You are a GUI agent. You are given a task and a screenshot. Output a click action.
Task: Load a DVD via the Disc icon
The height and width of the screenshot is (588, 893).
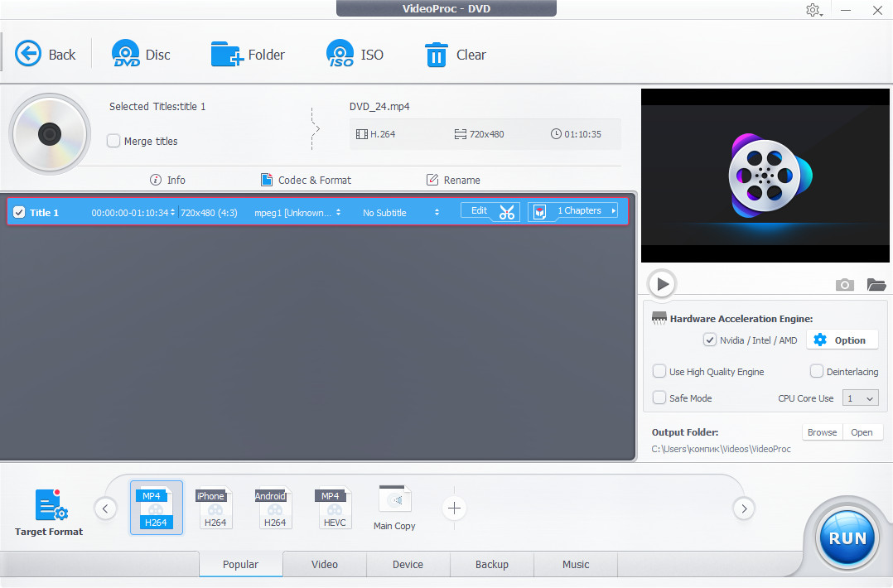(x=125, y=54)
